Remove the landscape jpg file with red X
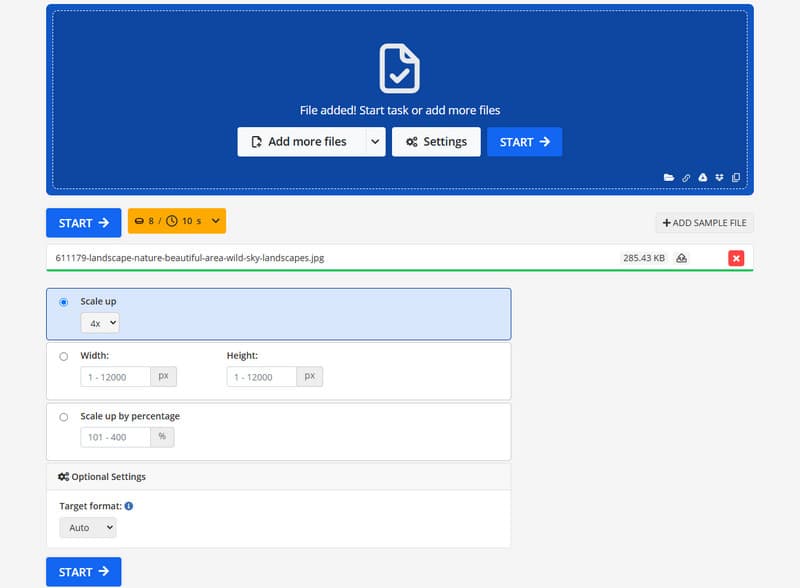 (736, 258)
